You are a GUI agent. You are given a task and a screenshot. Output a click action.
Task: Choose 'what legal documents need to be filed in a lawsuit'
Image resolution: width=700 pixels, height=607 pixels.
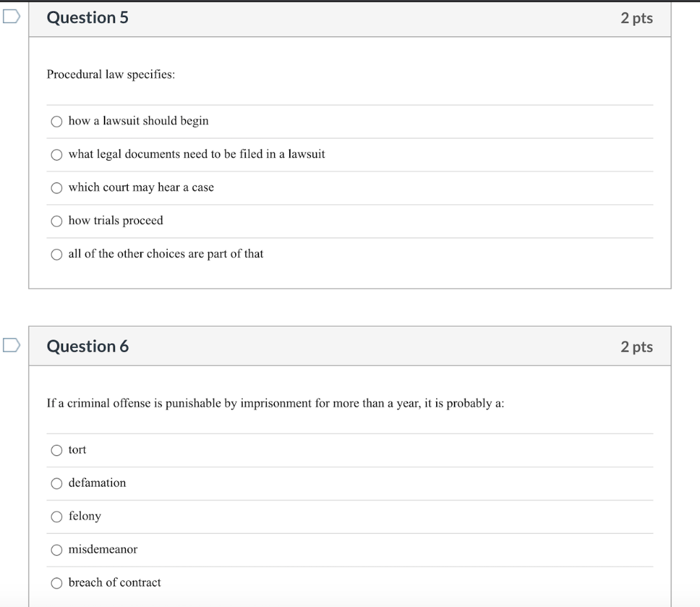[x=56, y=154]
